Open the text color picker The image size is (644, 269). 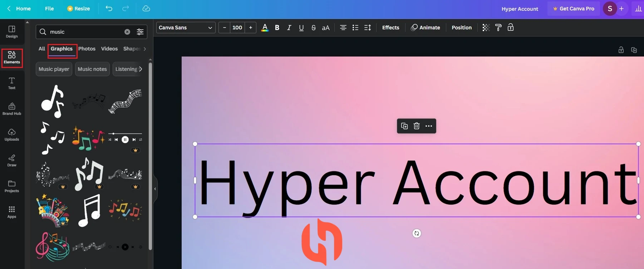(265, 28)
